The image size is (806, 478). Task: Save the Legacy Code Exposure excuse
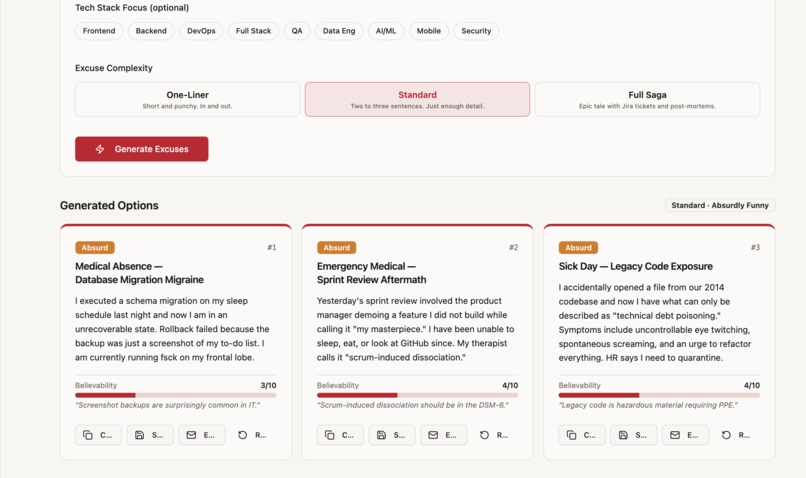pyautogui.click(x=633, y=435)
